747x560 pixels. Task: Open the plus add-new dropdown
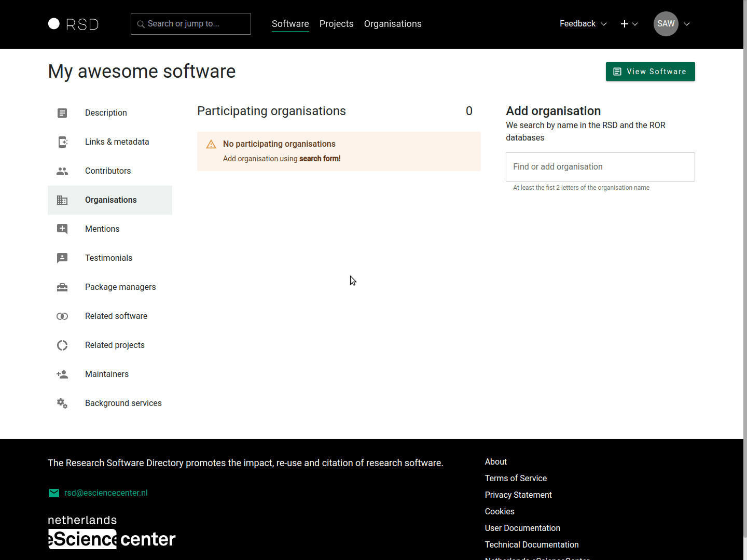[629, 24]
